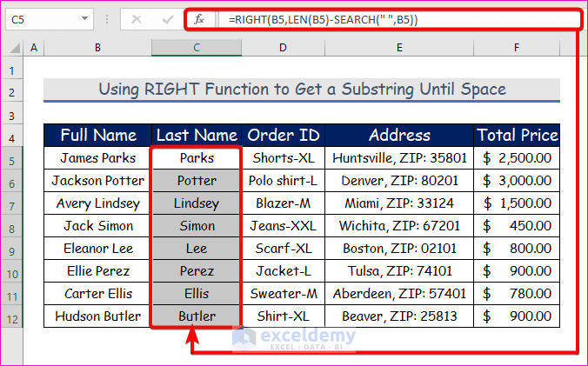Select the 'Perez' last name cell
This screenshot has width=588, height=366.
point(197,271)
